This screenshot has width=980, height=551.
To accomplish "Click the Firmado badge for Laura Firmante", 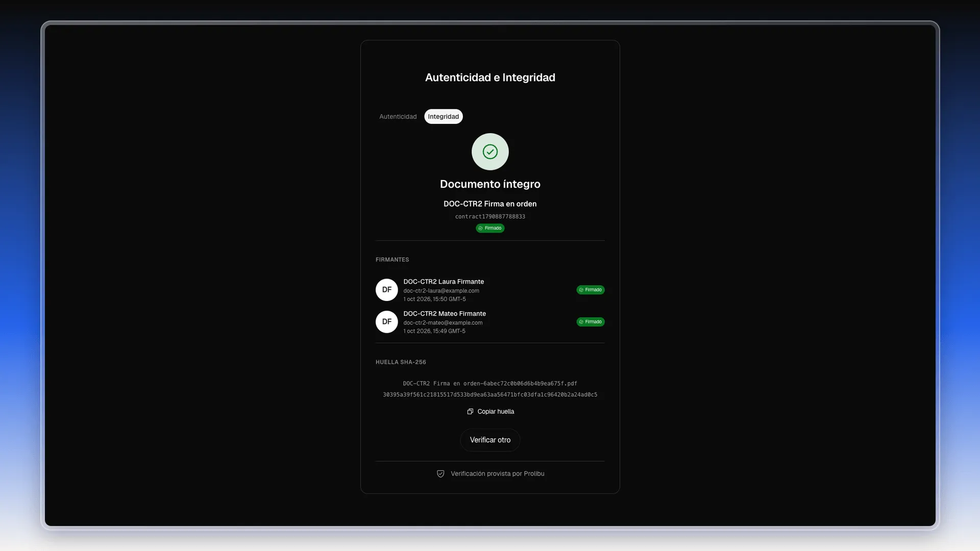I will click(591, 290).
